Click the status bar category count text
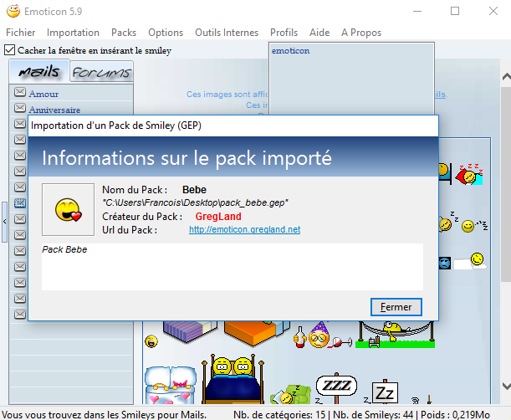 tap(279, 415)
